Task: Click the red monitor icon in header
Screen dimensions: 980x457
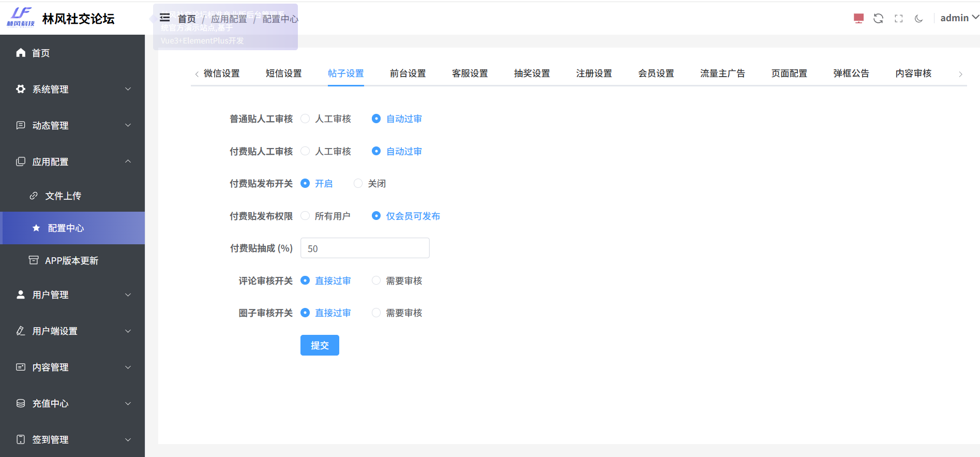Action: pos(858,19)
